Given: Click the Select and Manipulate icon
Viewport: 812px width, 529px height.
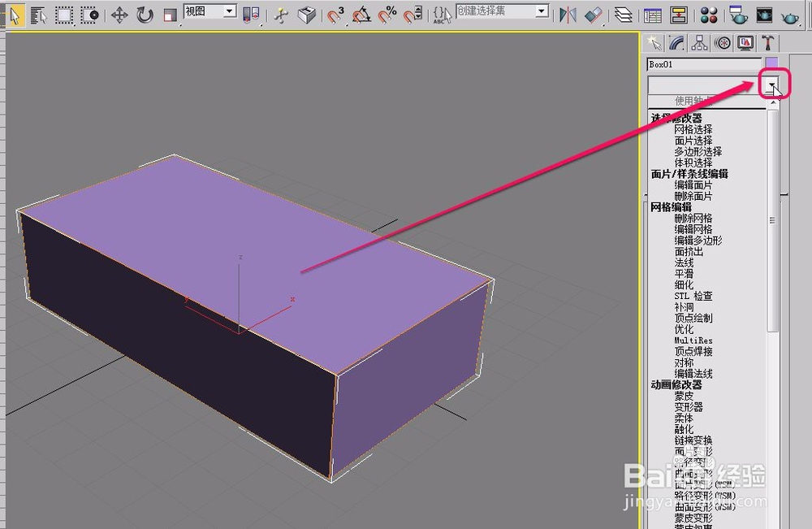Looking at the screenshot, I should (x=281, y=15).
